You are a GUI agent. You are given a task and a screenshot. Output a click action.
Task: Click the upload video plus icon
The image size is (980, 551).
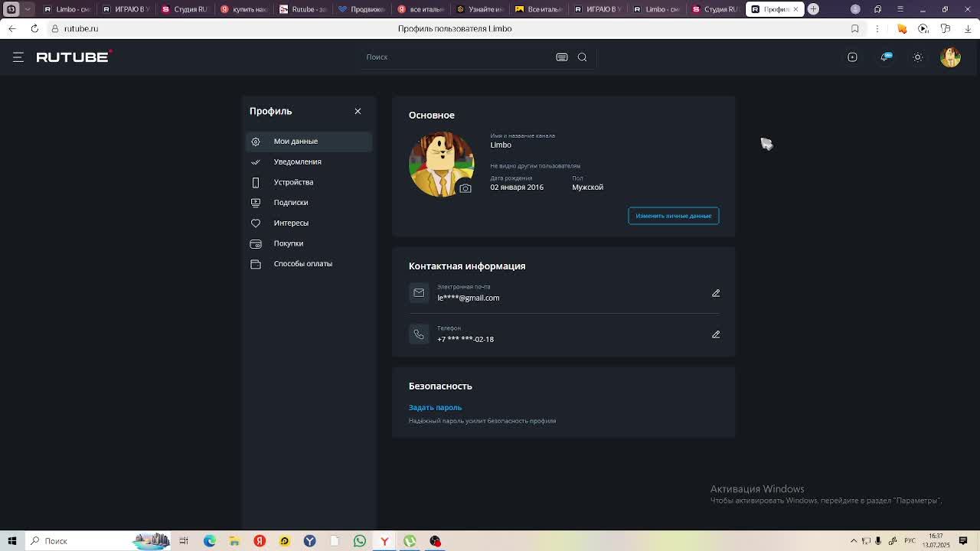click(x=852, y=57)
